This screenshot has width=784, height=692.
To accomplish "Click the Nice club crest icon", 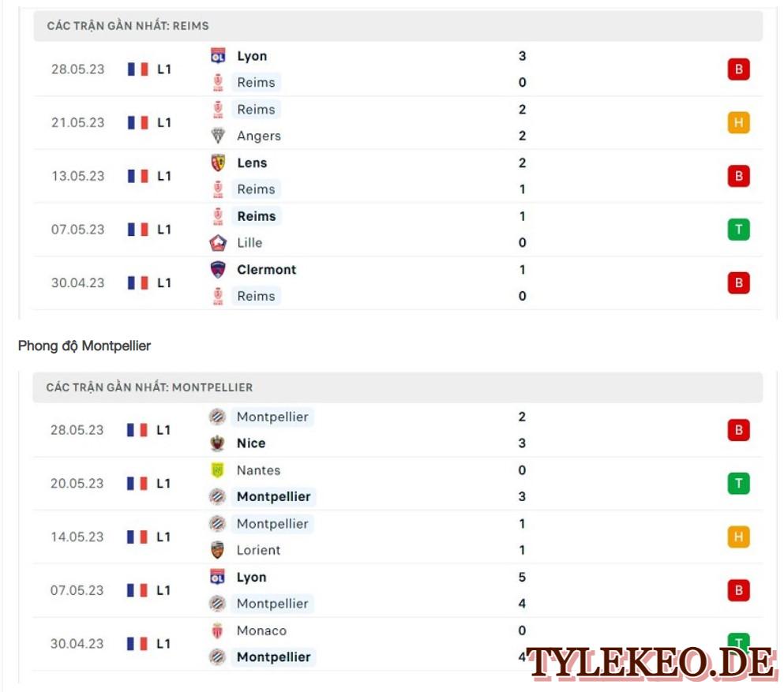I will click(x=217, y=443).
